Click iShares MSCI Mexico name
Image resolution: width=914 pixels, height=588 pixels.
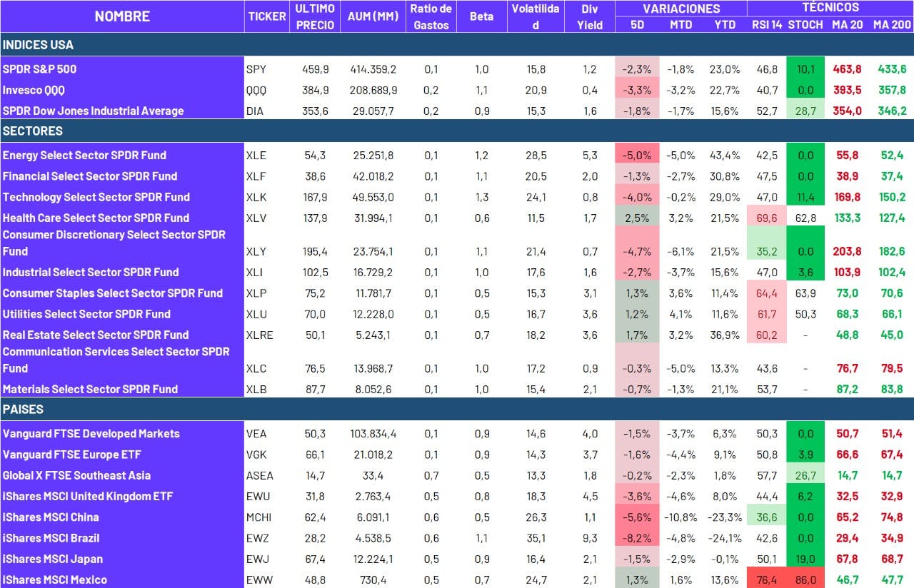[54, 579]
